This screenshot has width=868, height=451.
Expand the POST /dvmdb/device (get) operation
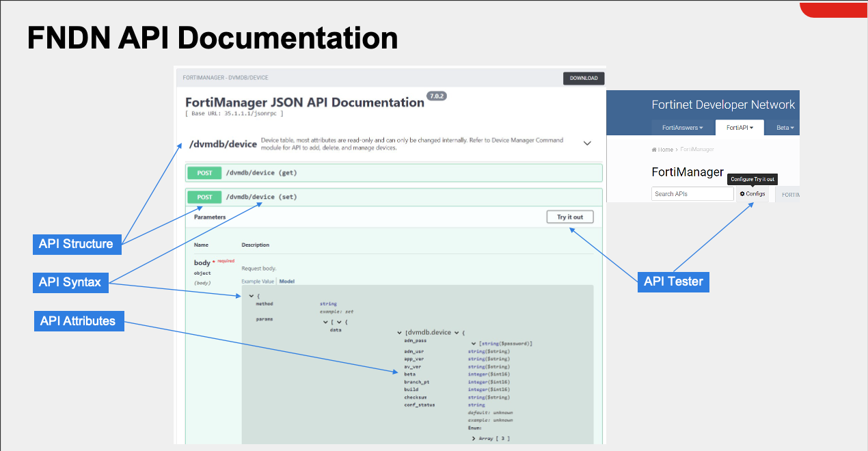(x=394, y=173)
